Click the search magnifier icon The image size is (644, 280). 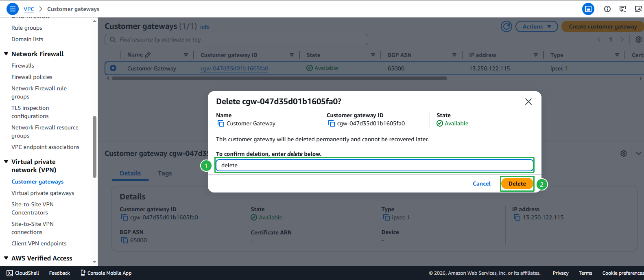click(113, 39)
